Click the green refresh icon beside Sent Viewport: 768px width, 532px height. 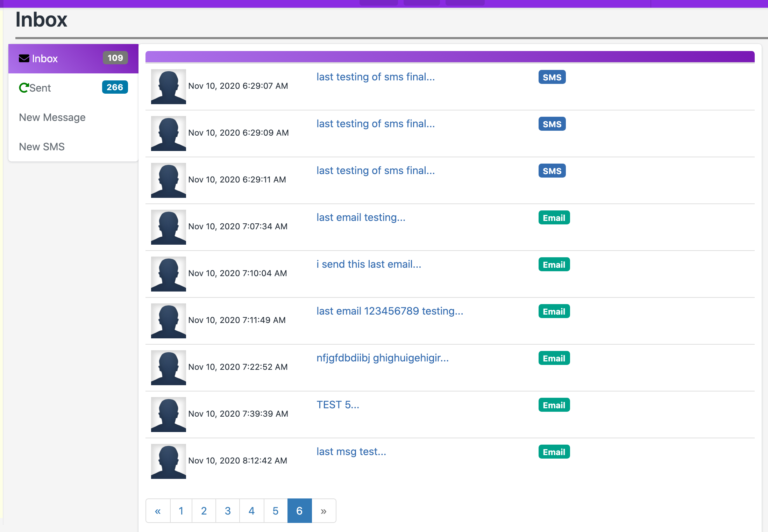click(24, 88)
